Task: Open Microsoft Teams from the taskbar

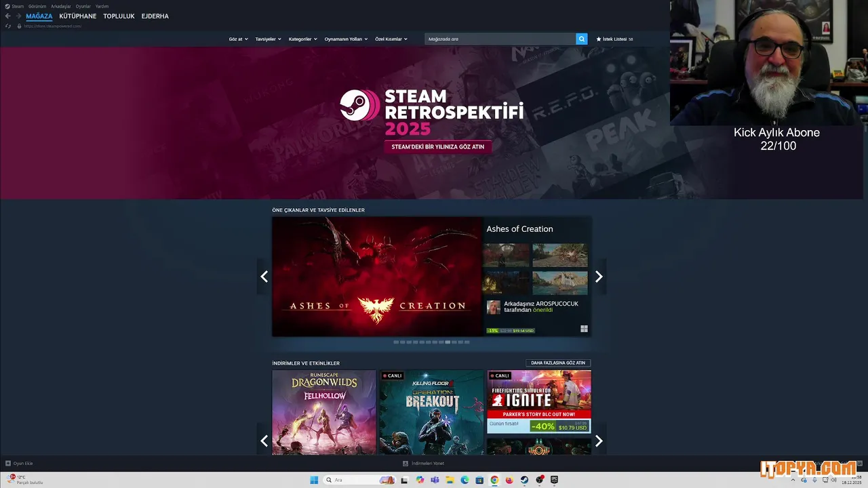Action: point(435,480)
